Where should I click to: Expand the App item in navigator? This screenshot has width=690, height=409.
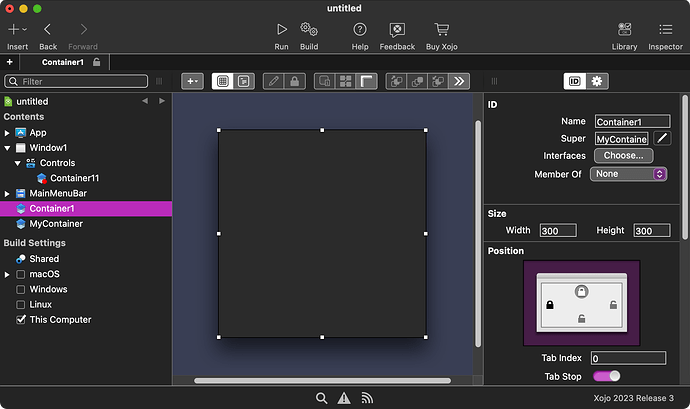click(8, 132)
